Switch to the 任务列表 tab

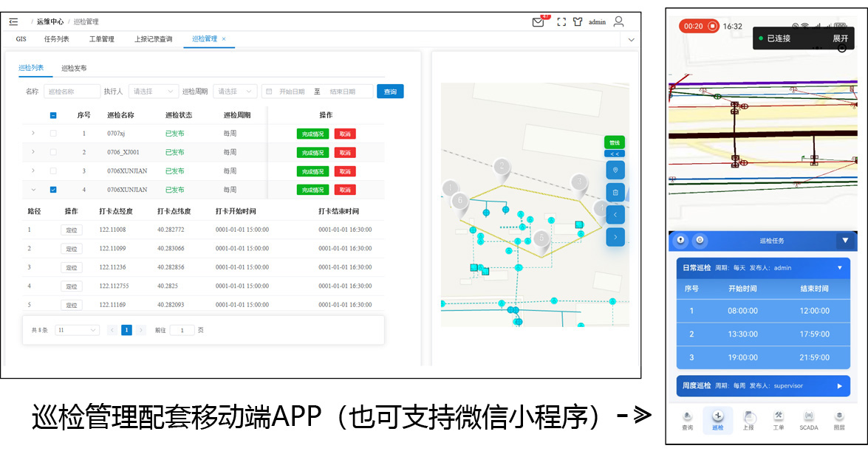click(56, 39)
